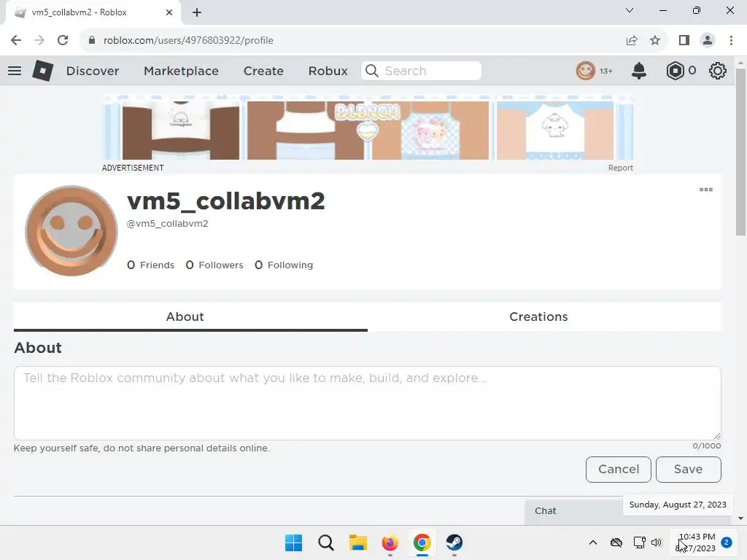
Task: Save the About description
Action: tap(689, 470)
